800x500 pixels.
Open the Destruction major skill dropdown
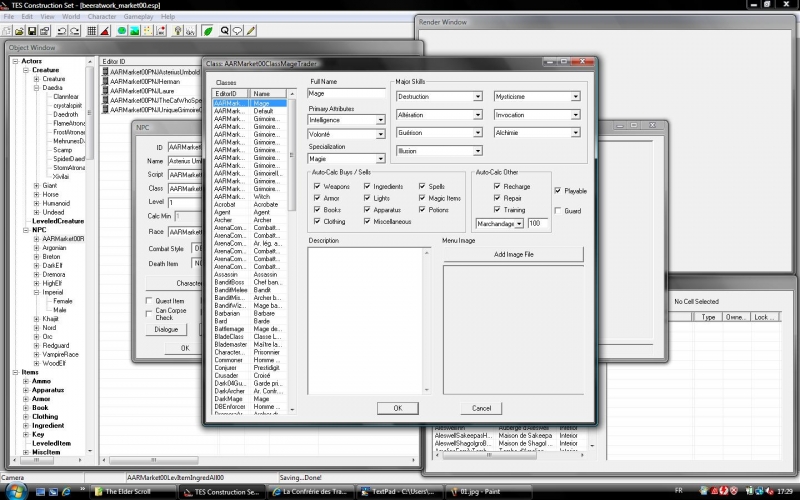478,97
